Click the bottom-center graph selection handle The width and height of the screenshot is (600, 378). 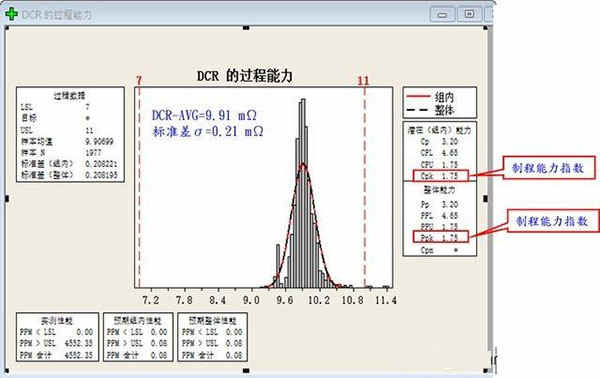(246, 370)
